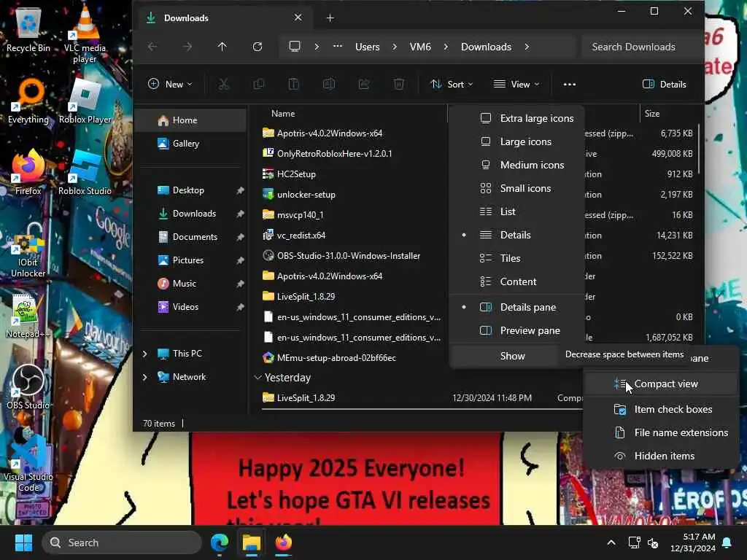747x560 pixels.
Task: Select OBS-Studio-31.0.0-Windows-Installer file
Action: 349,256
